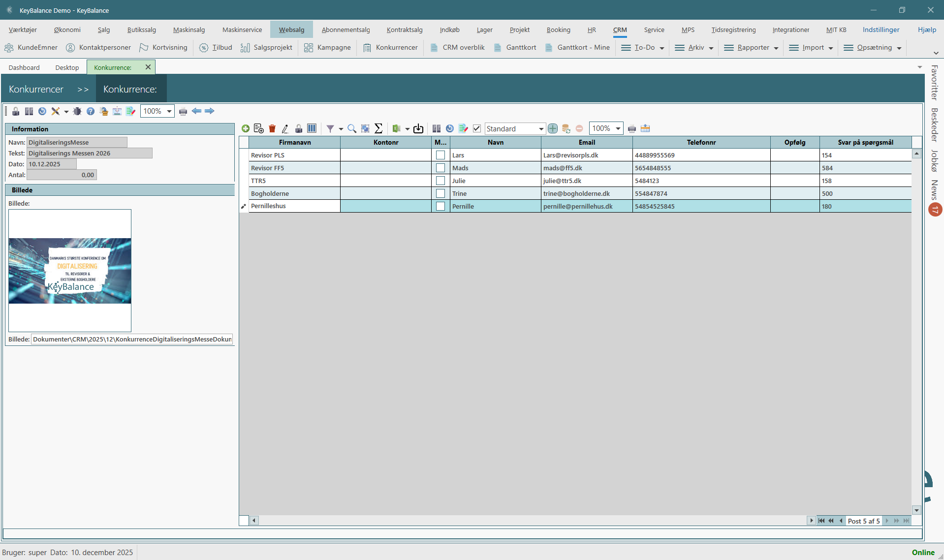Open the magnifier search icon in grid toolbar
Screen dimensions: 944x560
coord(352,128)
